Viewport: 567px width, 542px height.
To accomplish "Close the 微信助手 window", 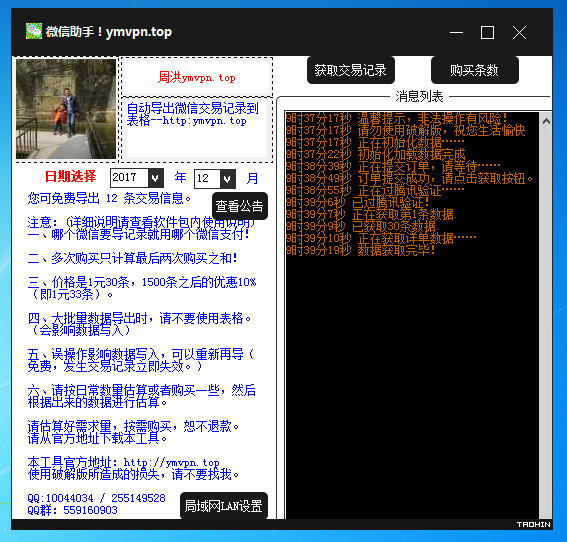I will (519, 33).
